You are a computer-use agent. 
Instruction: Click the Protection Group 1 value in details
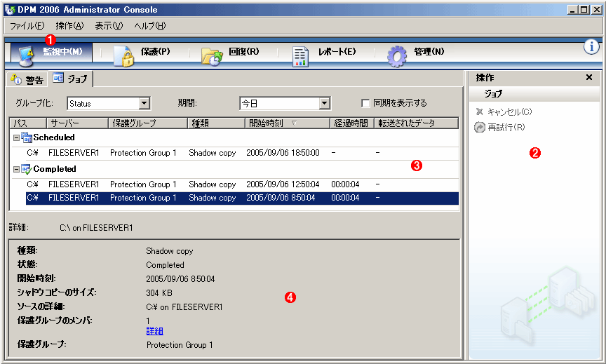point(180,345)
